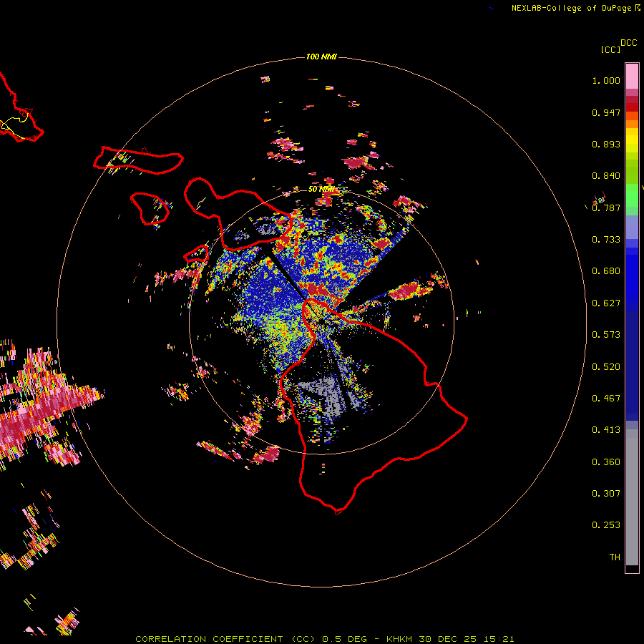
Task: Select the 1.000 value on the color scale
Action: point(606,80)
